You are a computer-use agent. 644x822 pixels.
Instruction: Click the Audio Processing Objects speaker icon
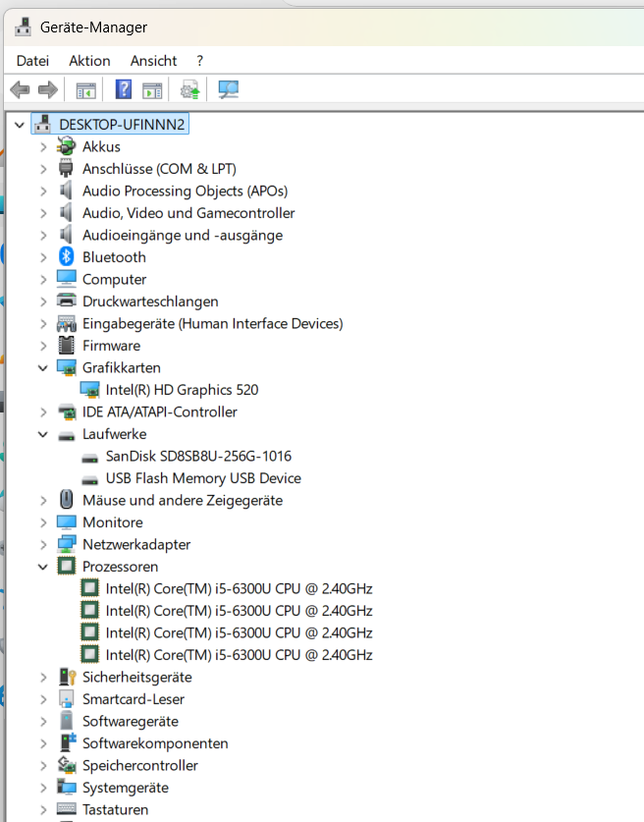point(66,191)
